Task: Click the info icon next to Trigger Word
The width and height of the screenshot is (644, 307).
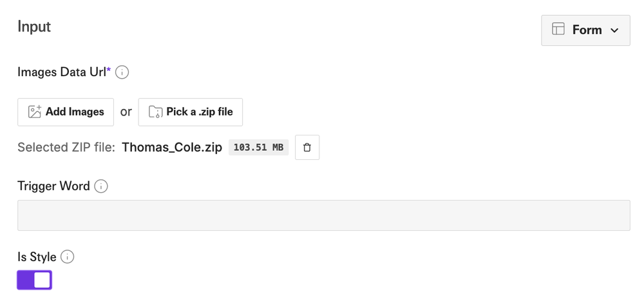Action: pyautogui.click(x=101, y=186)
